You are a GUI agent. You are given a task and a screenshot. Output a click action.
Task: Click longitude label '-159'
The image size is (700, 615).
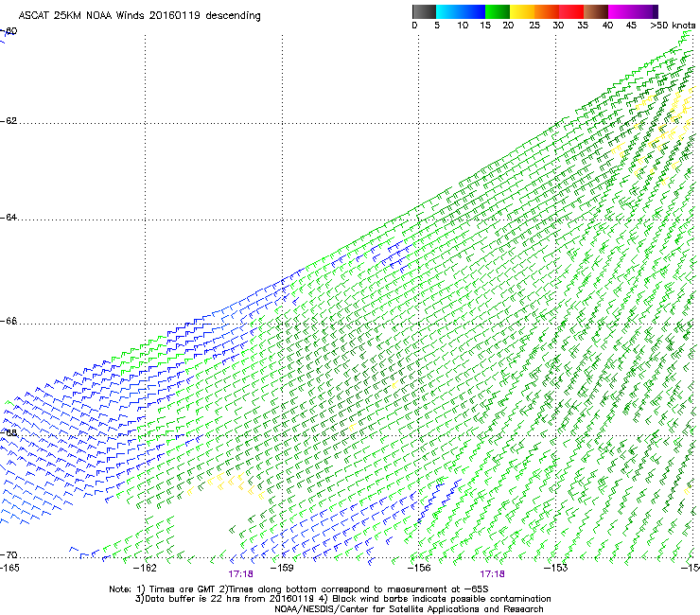pyautogui.click(x=283, y=568)
